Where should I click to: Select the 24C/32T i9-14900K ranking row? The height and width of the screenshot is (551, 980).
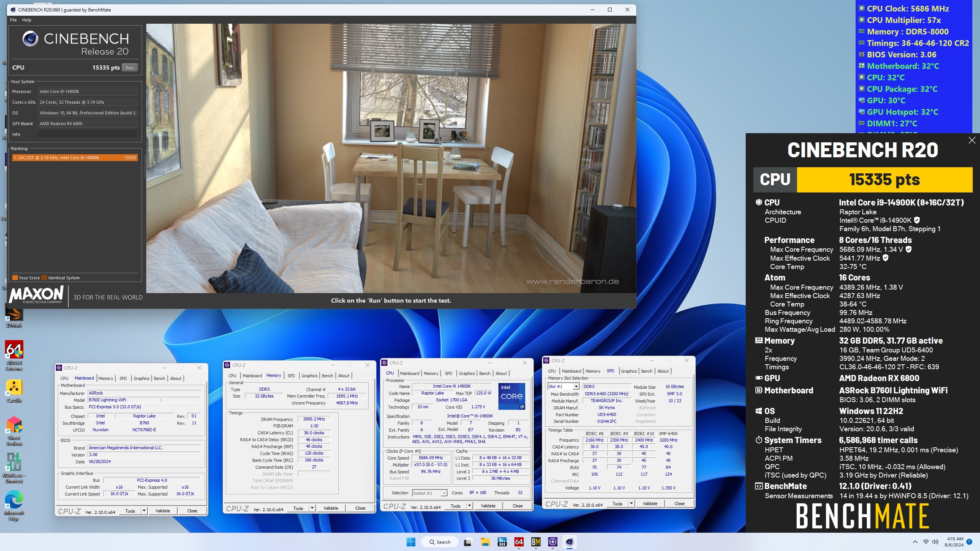coord(75,158)
